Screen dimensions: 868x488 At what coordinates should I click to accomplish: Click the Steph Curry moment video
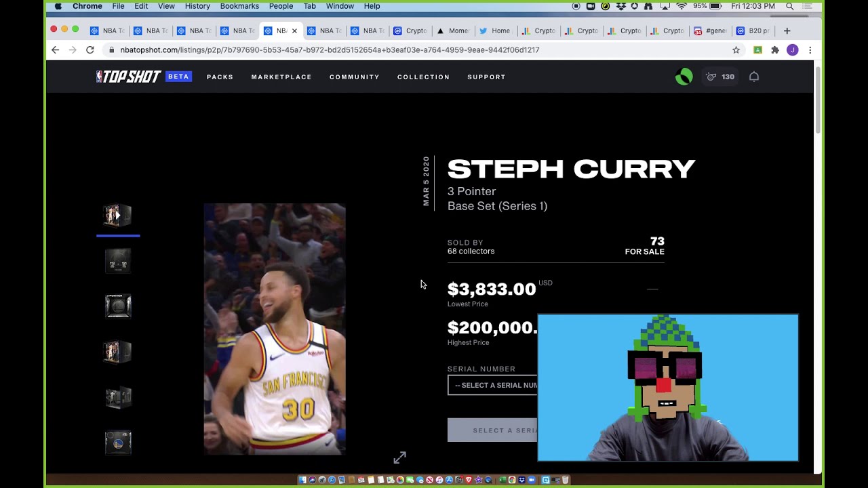[275, 329]
